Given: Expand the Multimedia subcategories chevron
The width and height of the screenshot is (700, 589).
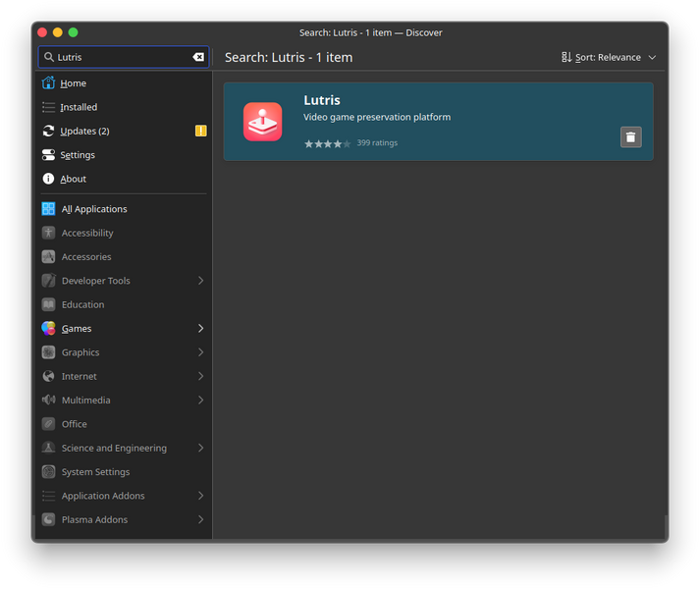Looking at the screenshot, I should 201,400.
